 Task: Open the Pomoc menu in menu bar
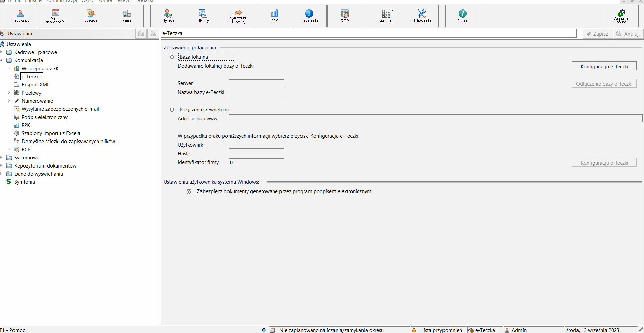pyautogui.click(x=106, y=1)
